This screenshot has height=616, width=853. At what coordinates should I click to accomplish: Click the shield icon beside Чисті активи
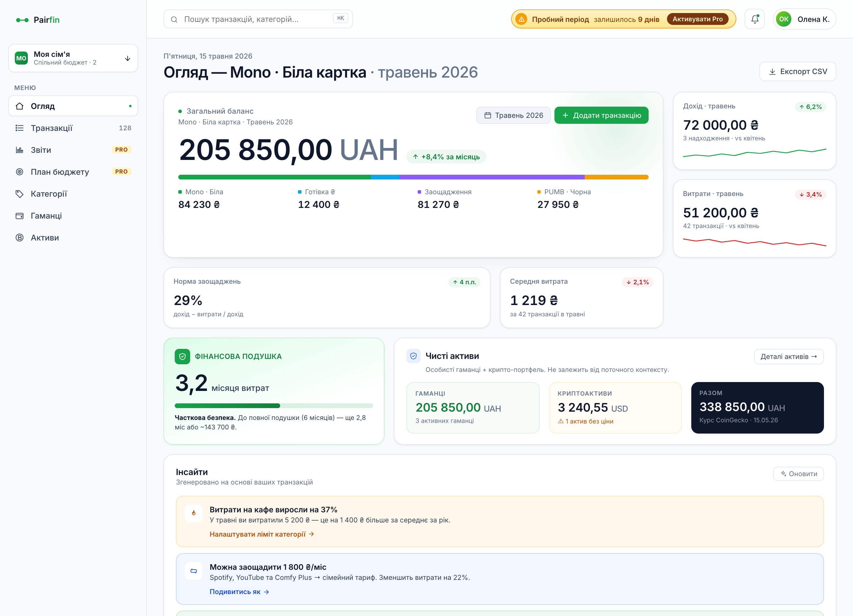[x=413, y=356]
